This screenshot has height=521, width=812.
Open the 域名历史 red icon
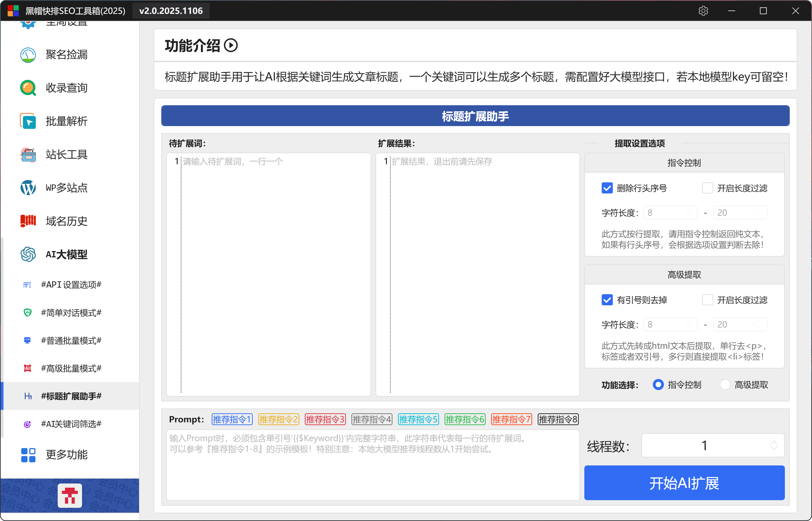point(28,221)
